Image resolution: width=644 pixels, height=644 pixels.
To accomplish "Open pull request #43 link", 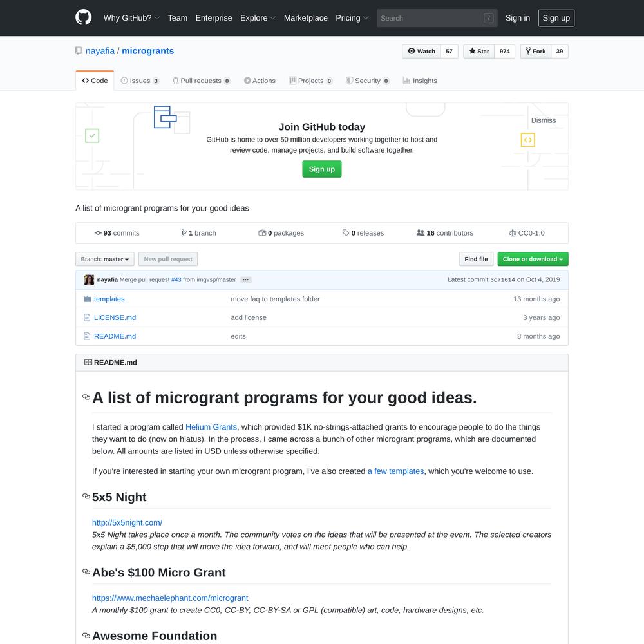I will [176, 279].
